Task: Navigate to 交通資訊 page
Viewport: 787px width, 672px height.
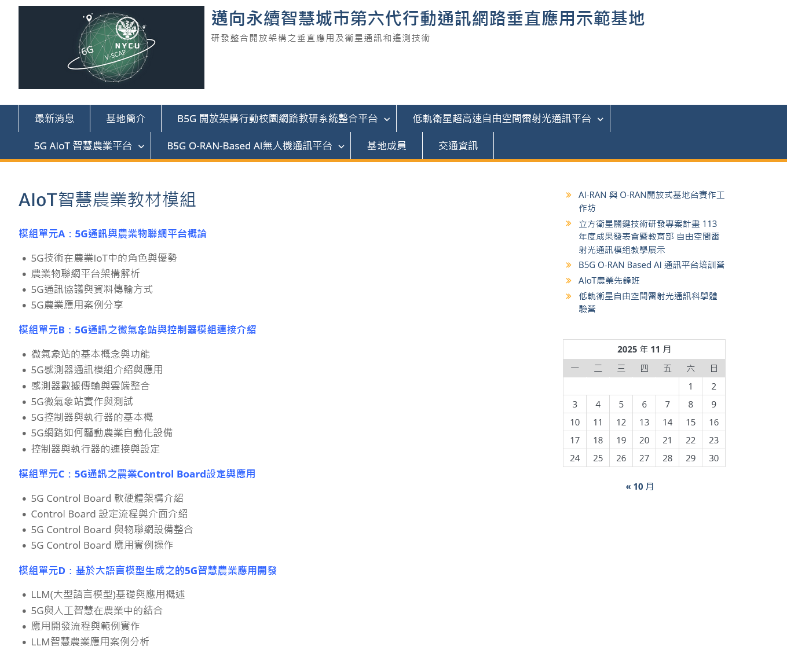Action: click(458, 146)
